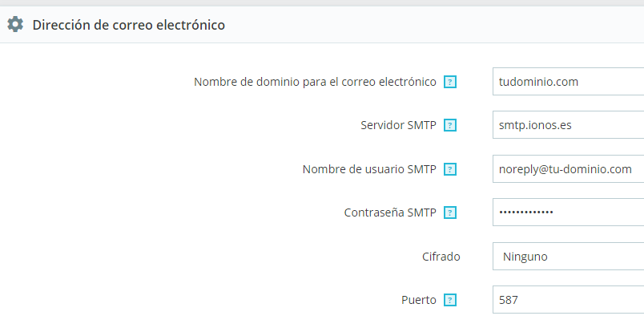
Task: Open the Cifrado dropdown showing Ninguno
Action: [x=568, y=257]
